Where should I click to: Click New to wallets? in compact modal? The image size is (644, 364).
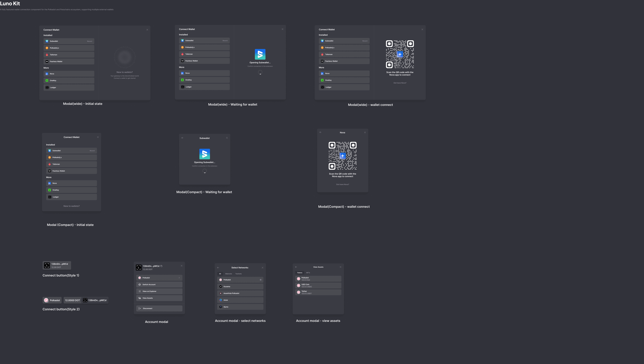71,206
